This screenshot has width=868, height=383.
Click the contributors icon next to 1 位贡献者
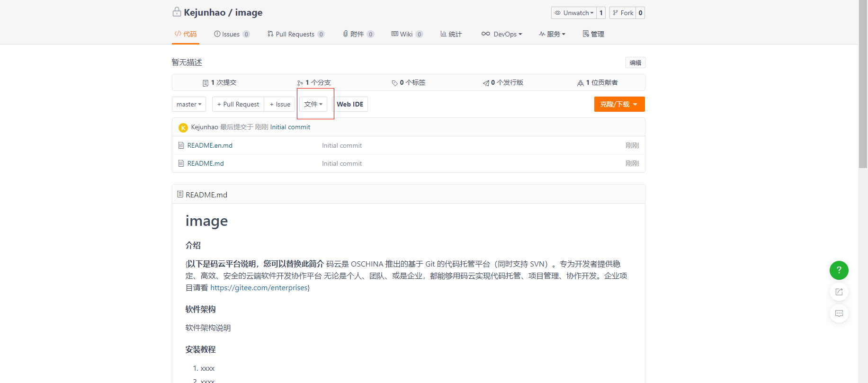pos(580,83)
